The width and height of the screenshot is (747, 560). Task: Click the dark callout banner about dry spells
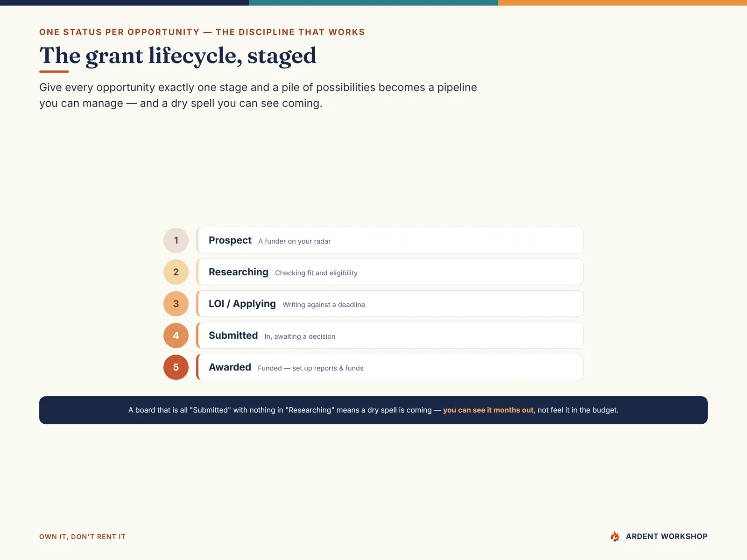point(373,410)
